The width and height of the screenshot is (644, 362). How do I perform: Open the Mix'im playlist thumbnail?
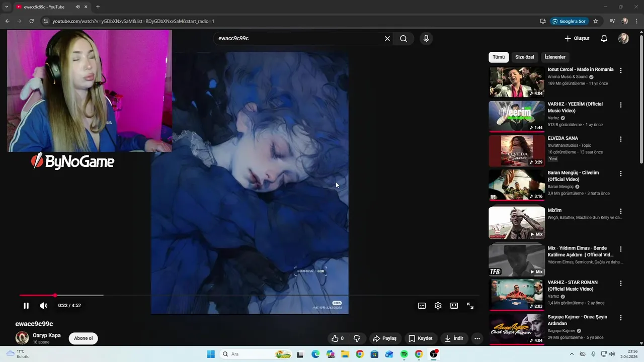click(x=517, y=223)
